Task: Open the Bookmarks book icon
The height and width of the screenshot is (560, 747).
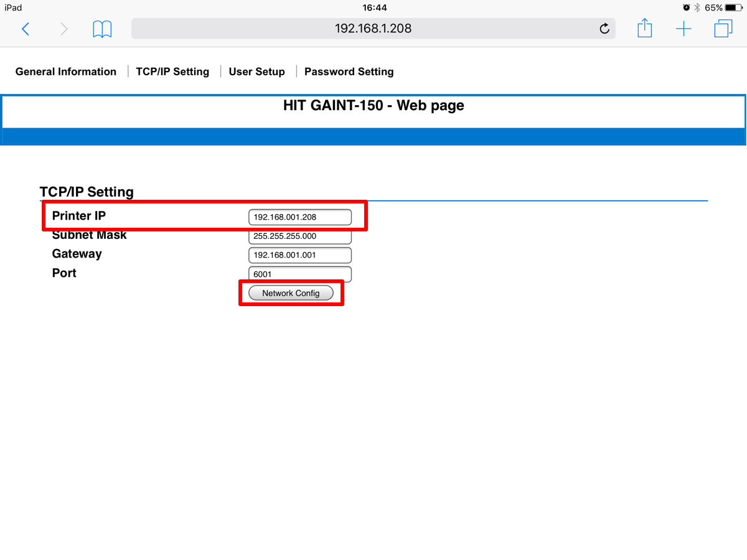Action: click(102, 29)
